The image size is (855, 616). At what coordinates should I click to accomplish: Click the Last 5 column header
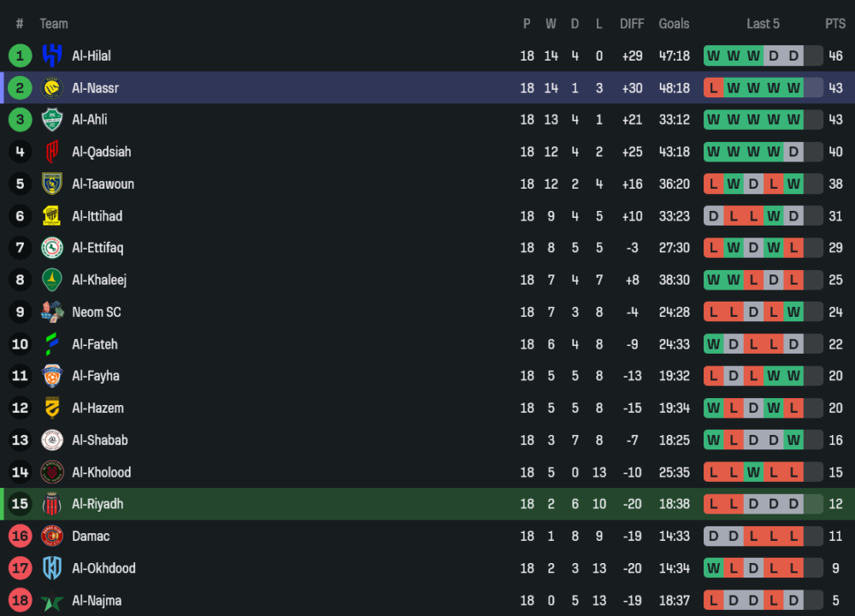pos(763,24)
